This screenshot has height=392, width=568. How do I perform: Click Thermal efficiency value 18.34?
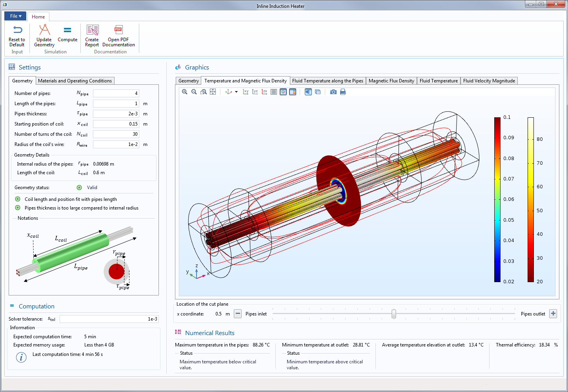544,345
